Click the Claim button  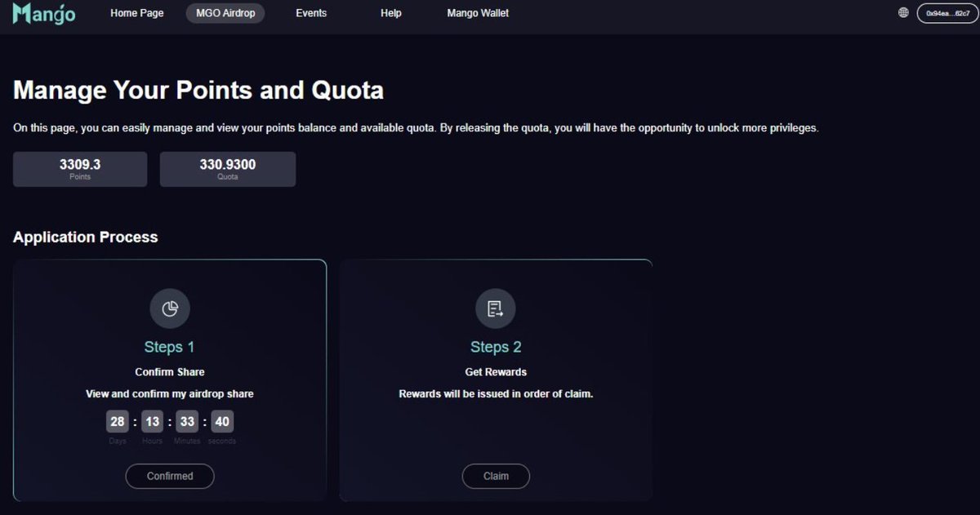(496, 476)
